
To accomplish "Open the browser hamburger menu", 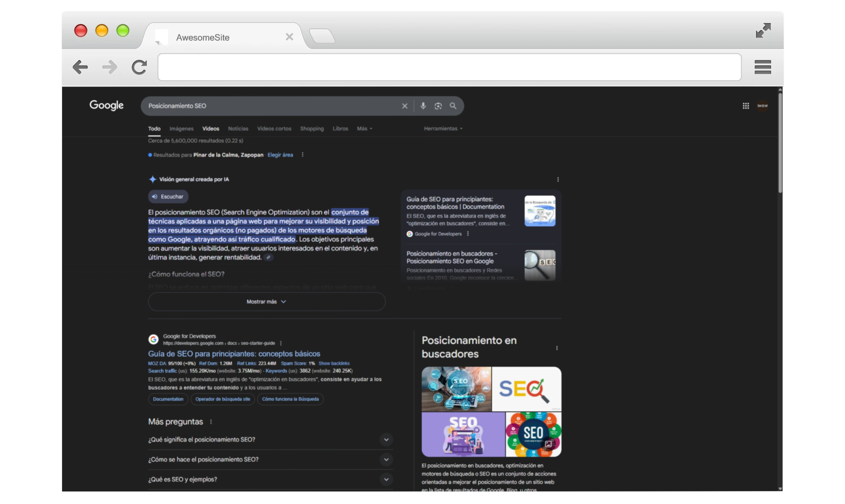I will pos(762,67).
